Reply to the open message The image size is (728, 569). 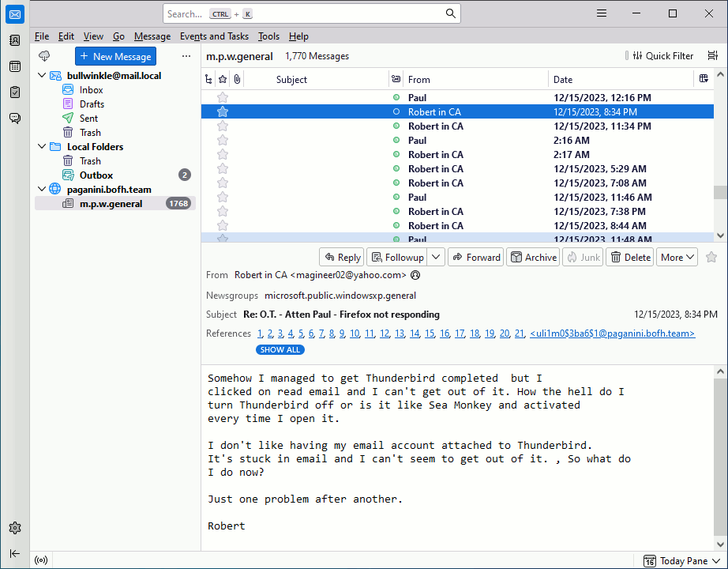[342, 257]
